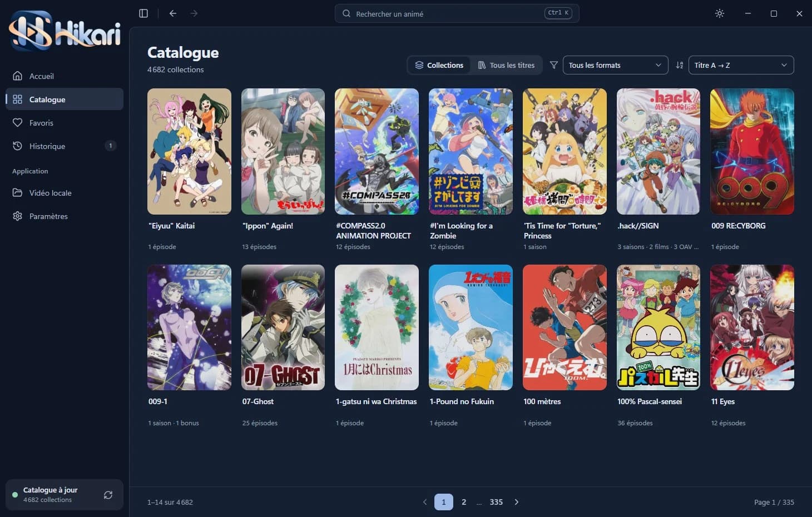
Task: Click the "Ctrl K" shortcut badge
Action: 558,13
